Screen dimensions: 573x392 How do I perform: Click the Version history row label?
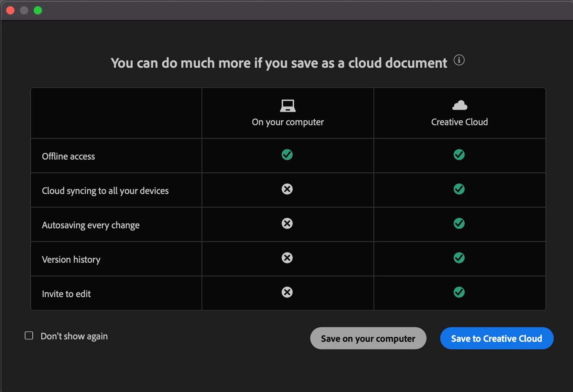point(71,260)
